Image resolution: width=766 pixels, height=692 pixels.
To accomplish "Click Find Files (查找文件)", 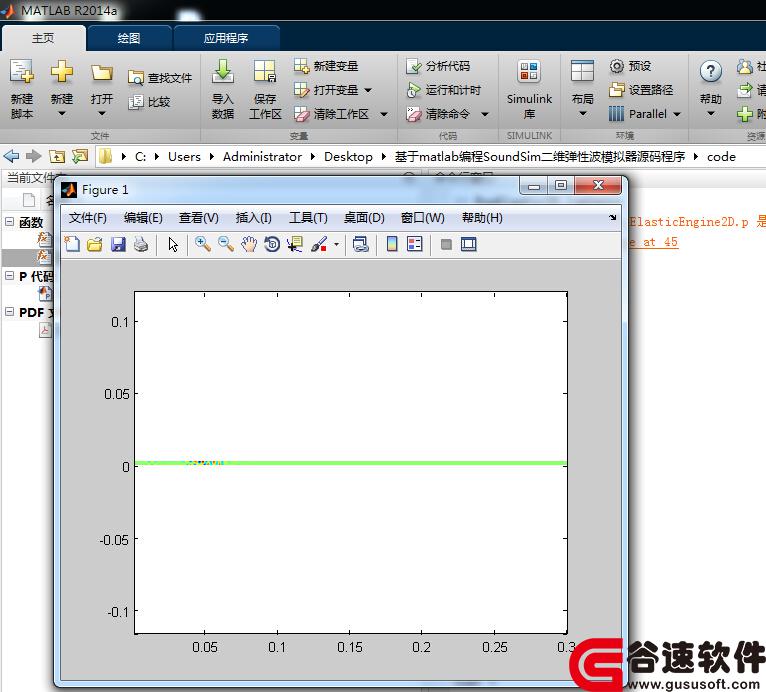I will click(x=160, y=78).
